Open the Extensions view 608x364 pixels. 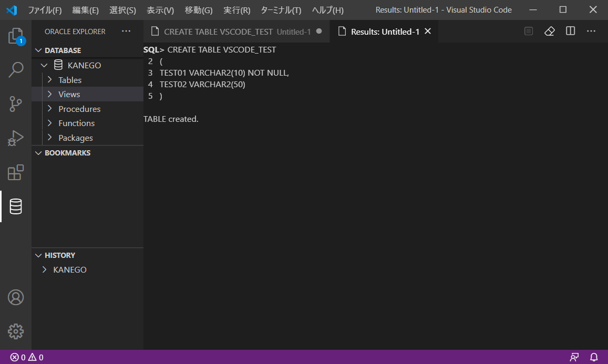pos(16,172)
